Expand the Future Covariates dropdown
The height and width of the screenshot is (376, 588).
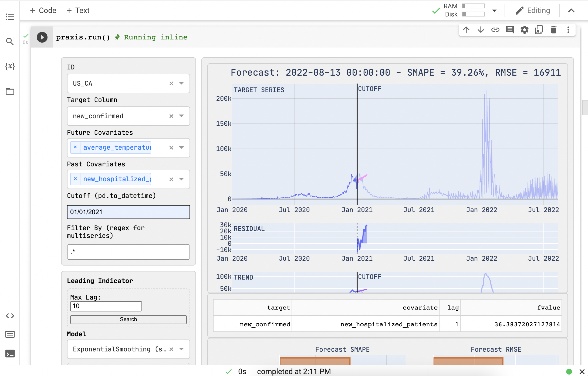181,148
